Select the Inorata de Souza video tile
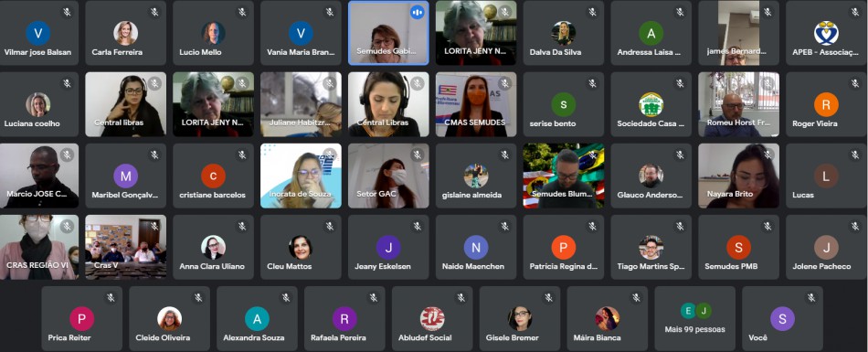The height and width of the screenshot is (352, 868). tap(301, 176)
